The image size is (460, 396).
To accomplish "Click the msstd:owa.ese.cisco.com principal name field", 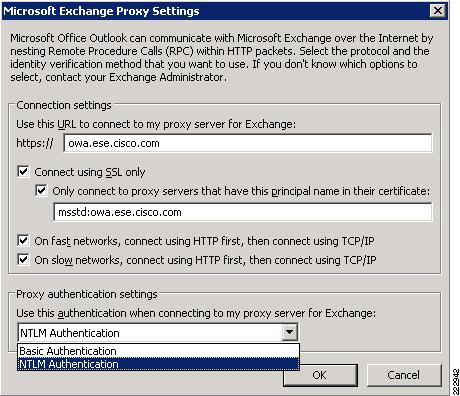I will [x=243, y=212].
